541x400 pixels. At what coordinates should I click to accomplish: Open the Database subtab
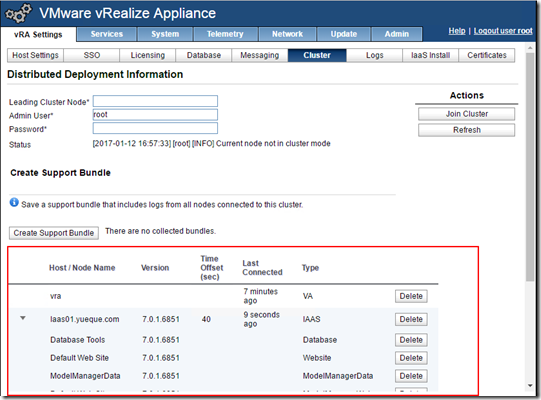[x=204, y=55]
